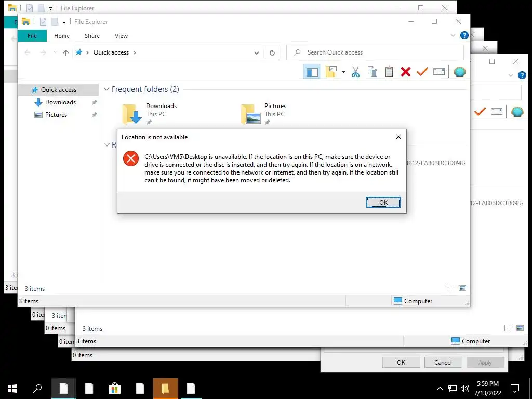The width and height of the screenshot is (532, 399).
Task: Open the Downloads frequent folder
Action: click(x=150, y=114)
